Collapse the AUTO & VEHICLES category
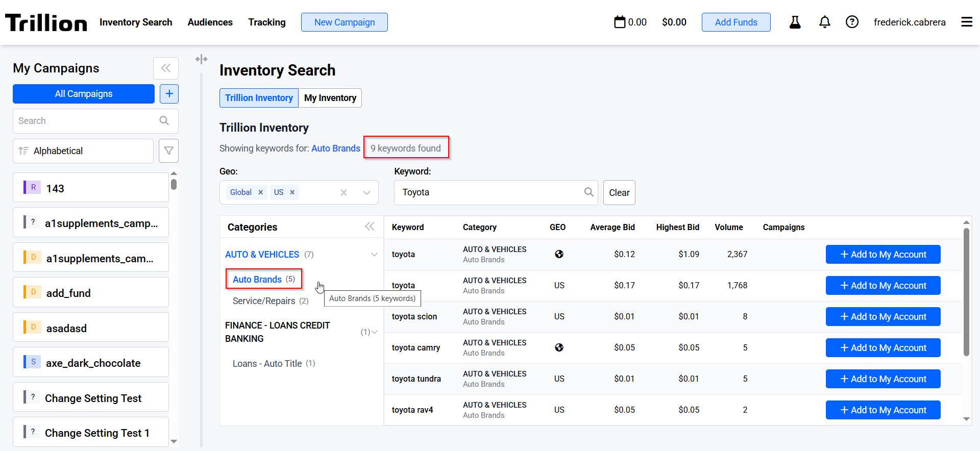Screen dimensions: 980x451 pyautogui.click(x=374, y=255)
